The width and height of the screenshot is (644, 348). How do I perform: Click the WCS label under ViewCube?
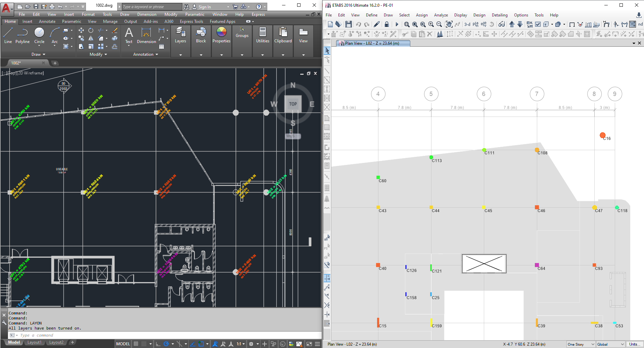click(293, 136)
